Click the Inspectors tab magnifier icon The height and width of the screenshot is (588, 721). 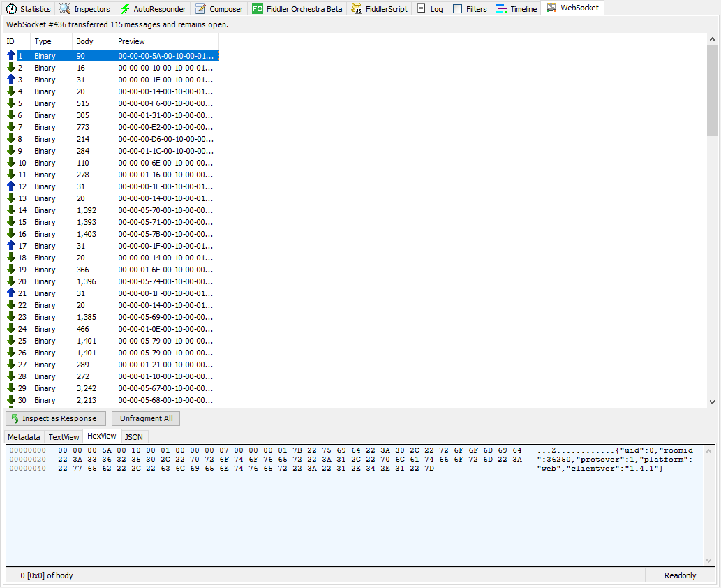(65, 9)
